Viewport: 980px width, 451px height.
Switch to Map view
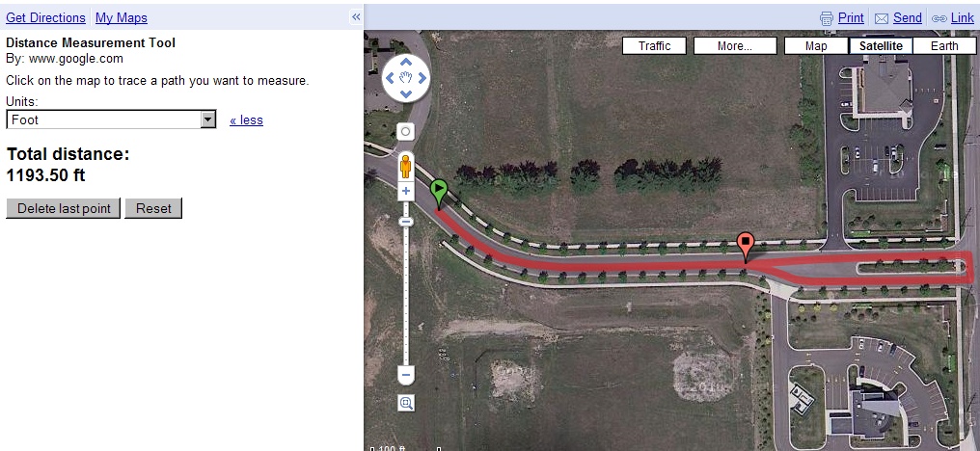[x=816, y=45]
